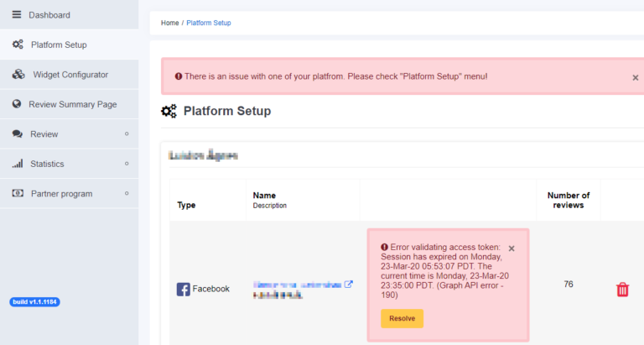
Task: Click the Facebook logo icon in table
Action: pyautogui.click(x=183, y=289)
